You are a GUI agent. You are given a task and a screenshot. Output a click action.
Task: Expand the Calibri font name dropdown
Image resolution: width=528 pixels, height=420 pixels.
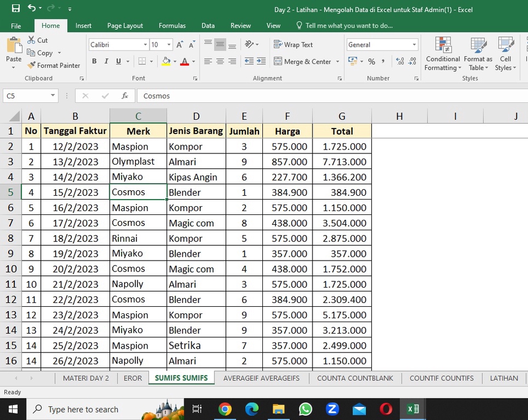145,45
